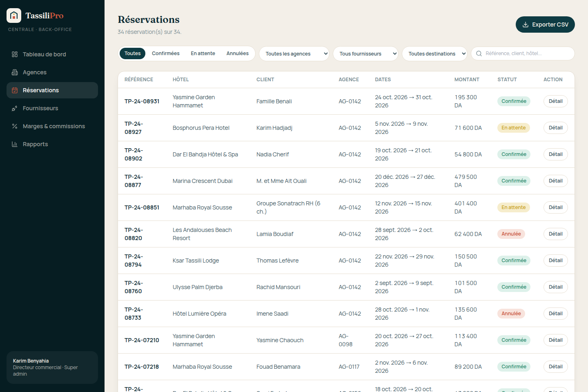This screenshot has height=392, width=588.
Task: Go to Agences in the sidebar
Action: click(x=52, y=72)
